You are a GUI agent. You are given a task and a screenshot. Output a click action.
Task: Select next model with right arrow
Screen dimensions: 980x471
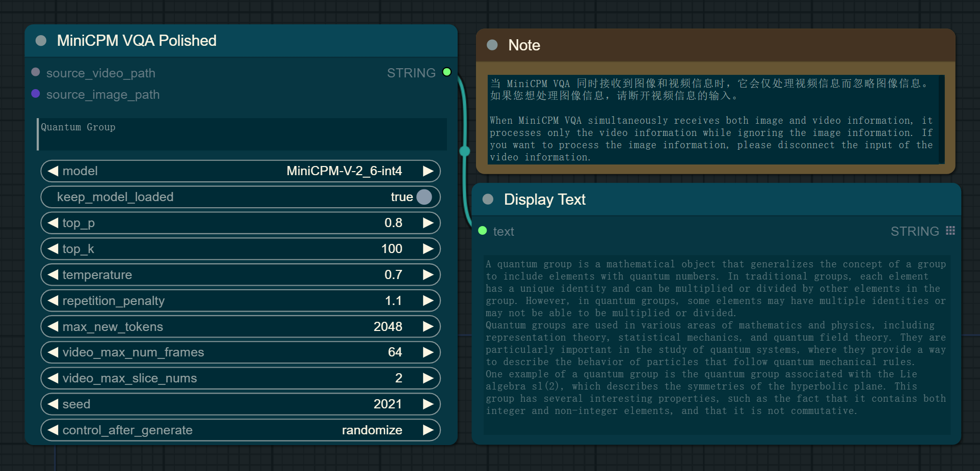click(x=428, y=171)
